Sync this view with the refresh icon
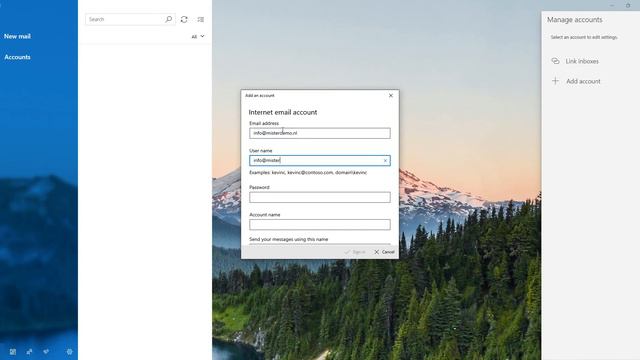Image resolution: width=640 pixels, height=360 pixels. coord(184,19)
